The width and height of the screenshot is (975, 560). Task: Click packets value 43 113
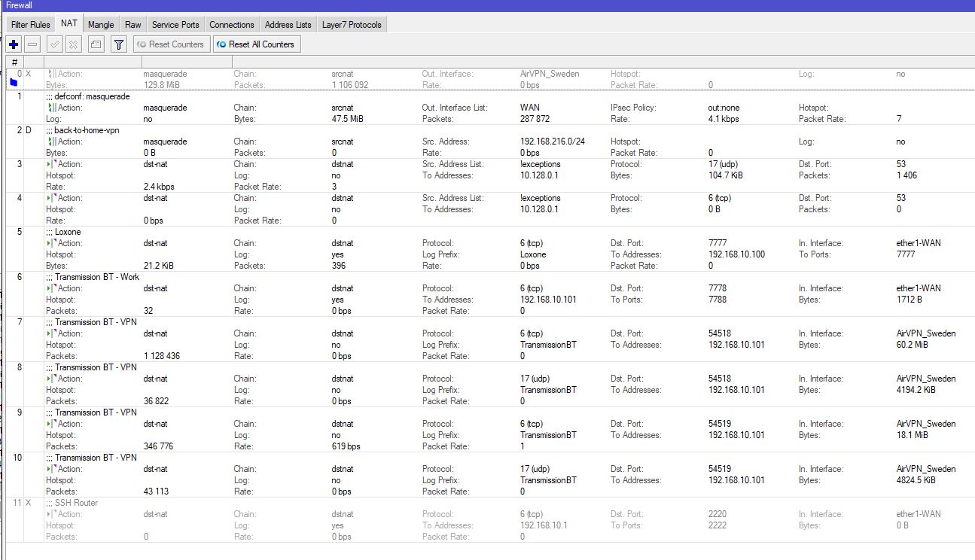pos(158,492)
